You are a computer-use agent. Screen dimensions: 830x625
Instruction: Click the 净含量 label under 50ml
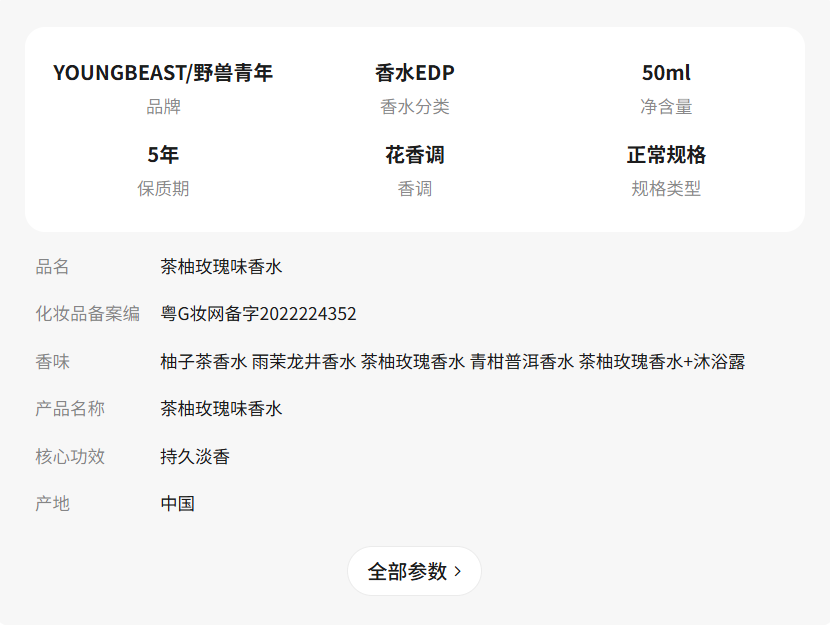(666, 107)
